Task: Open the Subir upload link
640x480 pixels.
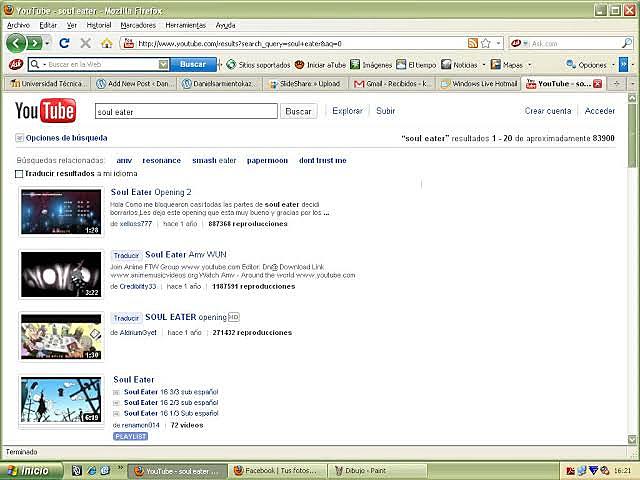Action: 385,111
